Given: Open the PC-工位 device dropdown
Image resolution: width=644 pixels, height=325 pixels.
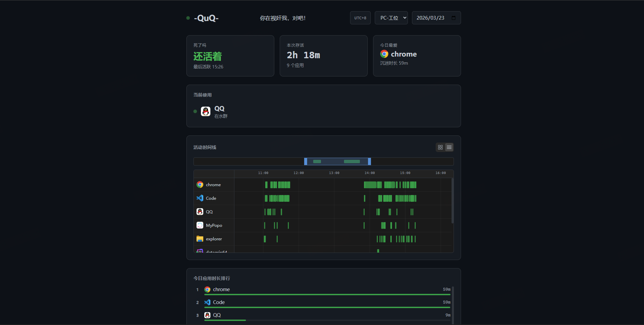Looking at the screenshot, I should pyautogui.click(x=391, y=18).
